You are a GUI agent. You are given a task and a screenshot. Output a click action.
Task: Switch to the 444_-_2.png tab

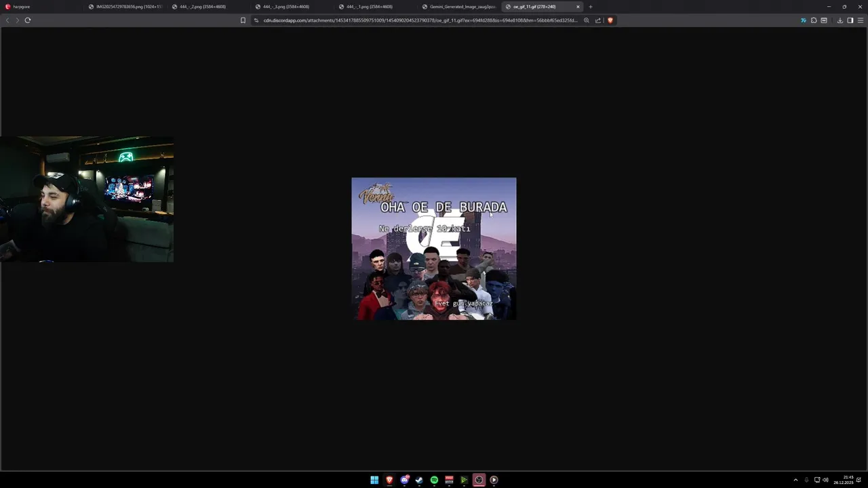(209, 7)
